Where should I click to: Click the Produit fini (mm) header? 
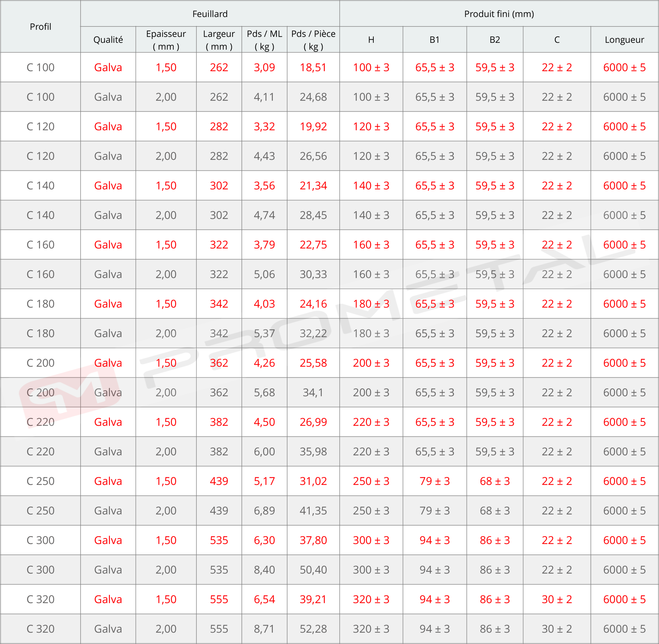tap(499, 14)
